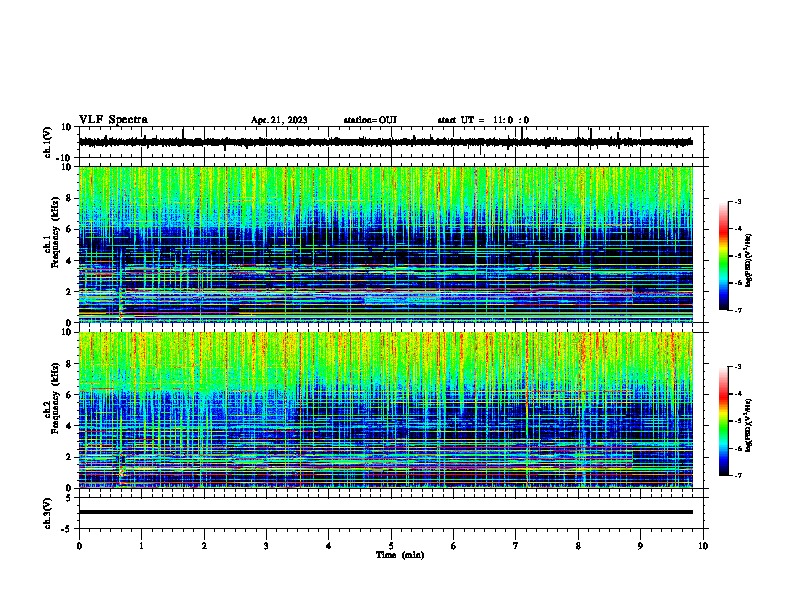Click the "ch.1(V)" waveform axis label
The width and height of the screenshot is (792, 612).
click(x=48, y=142)
